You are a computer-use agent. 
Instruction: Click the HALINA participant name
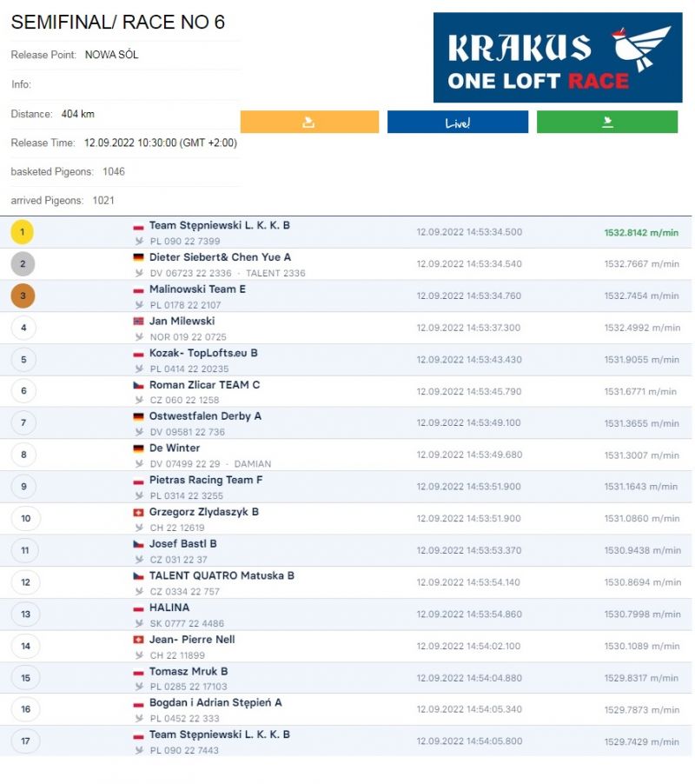click(169, 608)
